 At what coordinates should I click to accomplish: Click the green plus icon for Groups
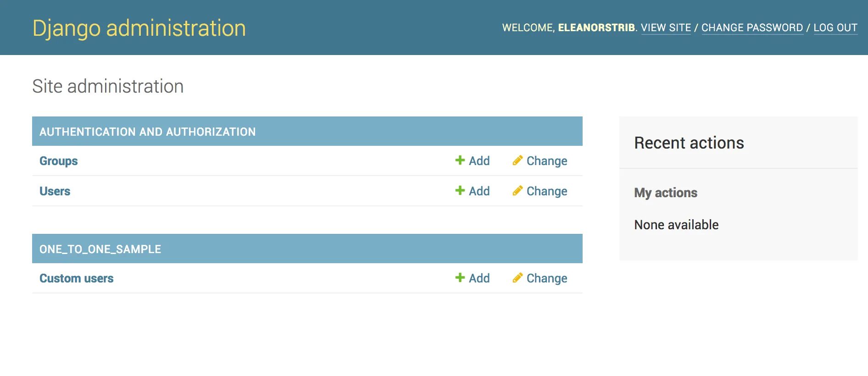460,160
